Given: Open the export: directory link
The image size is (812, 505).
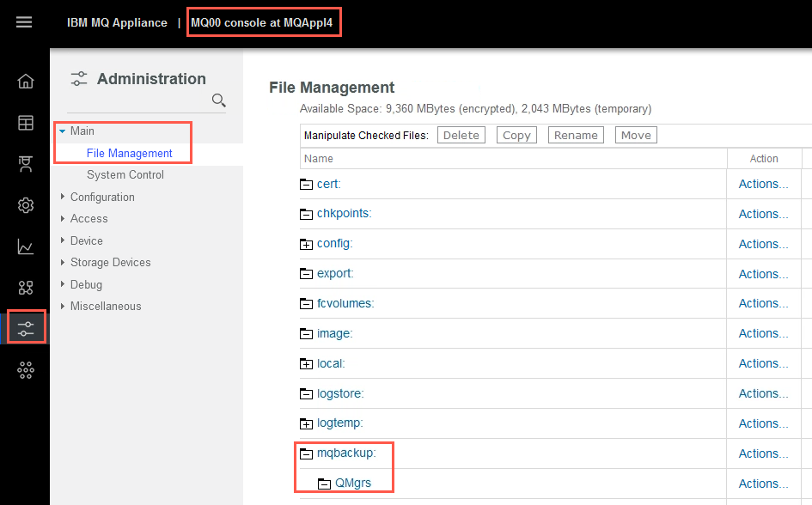Looking at the screenshot, I should (x=335, y=274).
